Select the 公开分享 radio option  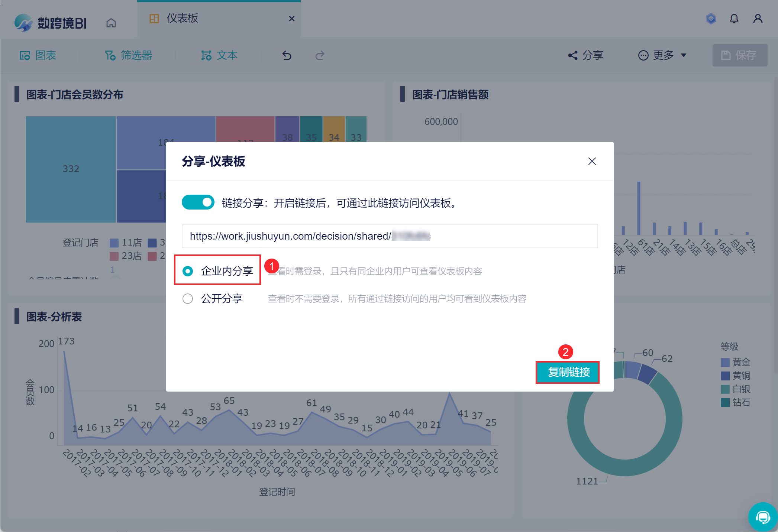tap(188, 299)
